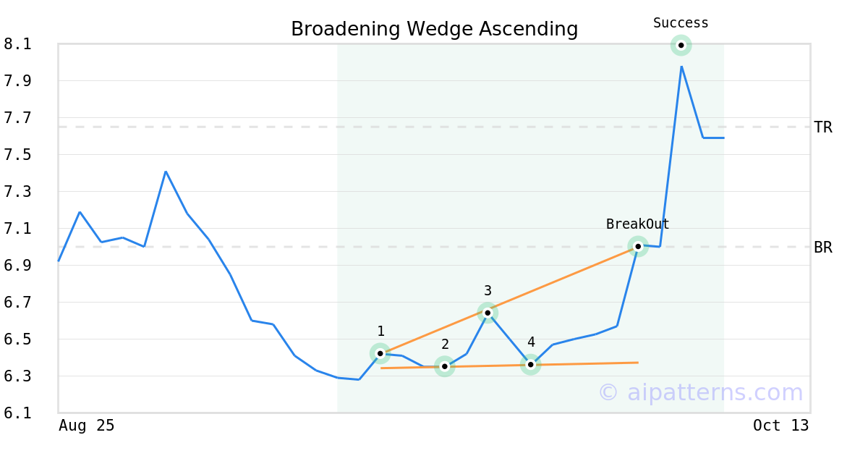Click the BreakOut text label

click(x=637, y=224)
